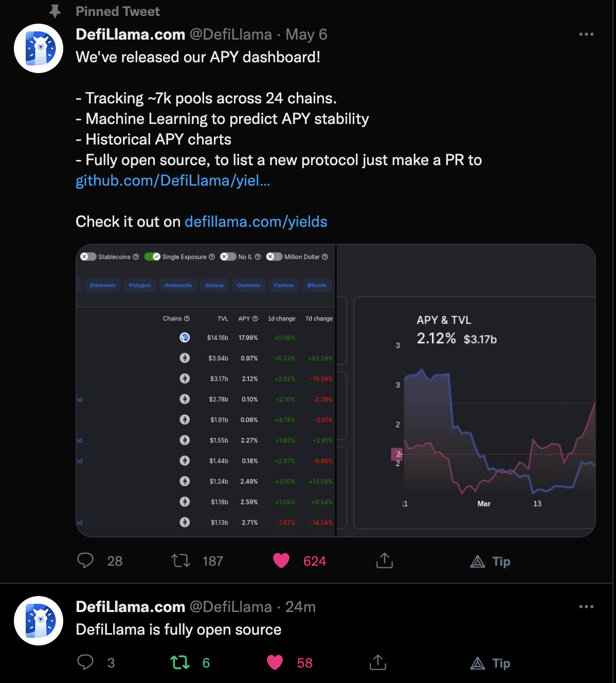Open @DefiLlama handle on the 24m tweet
The width and height of the screenshot is (616, 683).
pyautogui.click(x=231, y=607)
